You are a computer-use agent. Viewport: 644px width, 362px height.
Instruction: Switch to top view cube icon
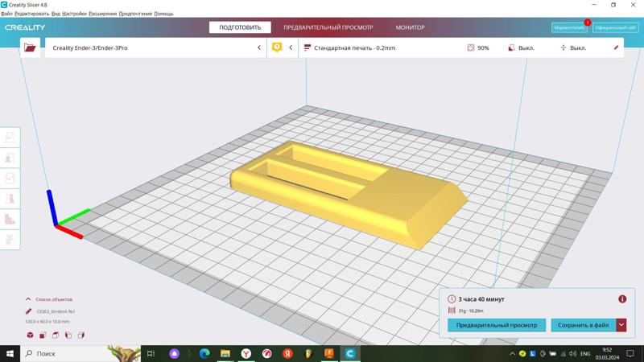56,335
